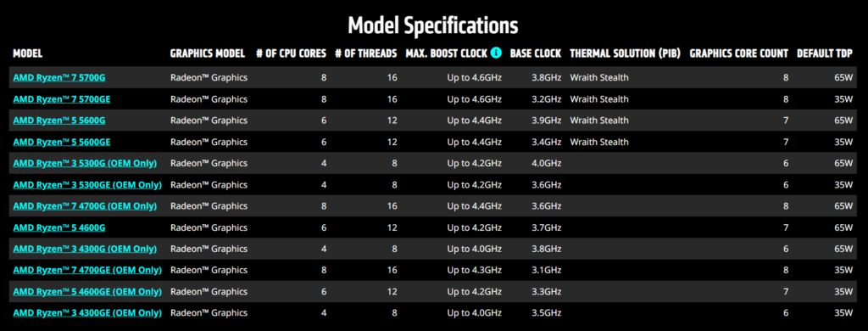This screenshot has width=868, height=331.
Task: Click the # OF CPU CORES header
Action: 292,53
